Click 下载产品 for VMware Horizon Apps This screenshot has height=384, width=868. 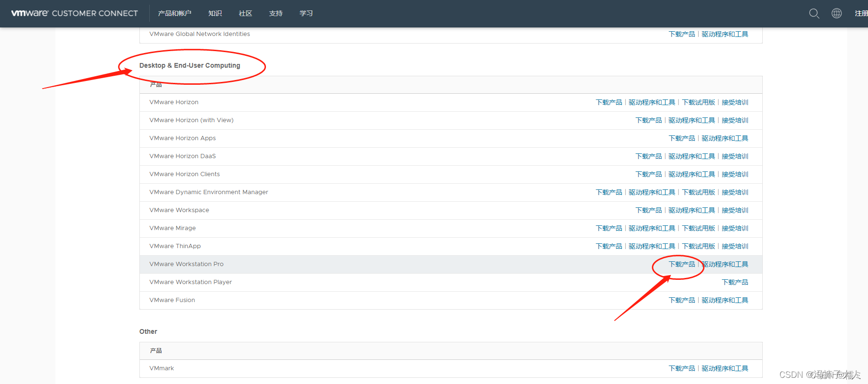coord(682,138)
